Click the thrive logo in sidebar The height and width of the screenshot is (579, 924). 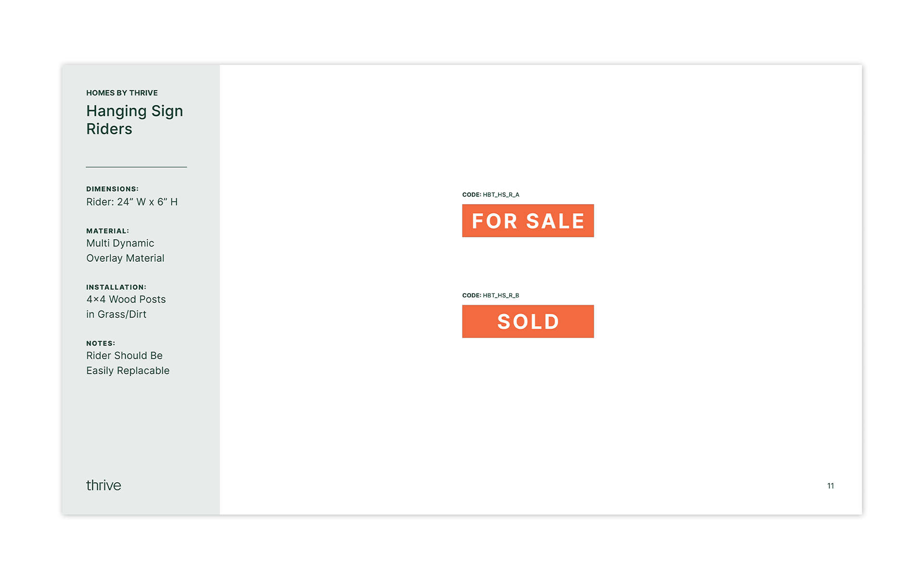click(x=103, y=485)
